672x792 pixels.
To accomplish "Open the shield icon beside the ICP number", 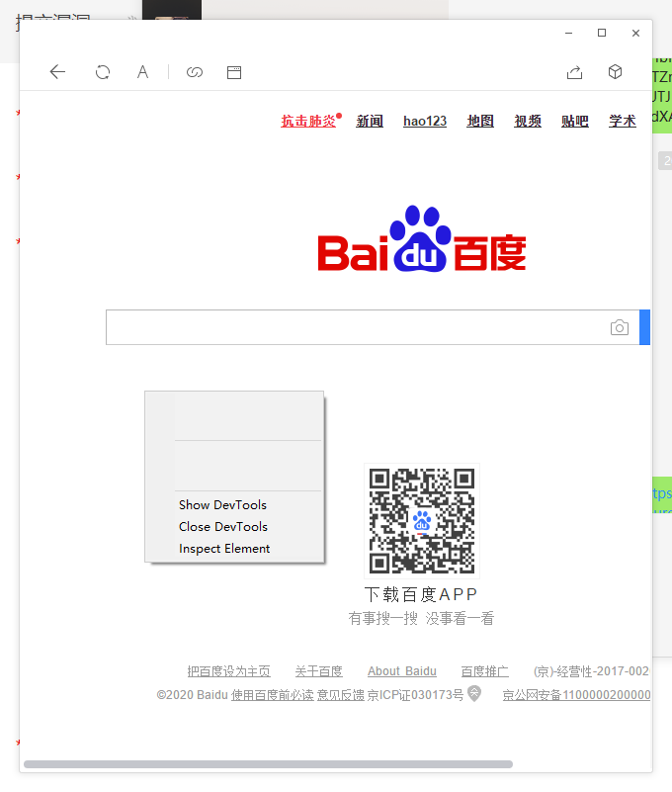I will coord(474,693).
